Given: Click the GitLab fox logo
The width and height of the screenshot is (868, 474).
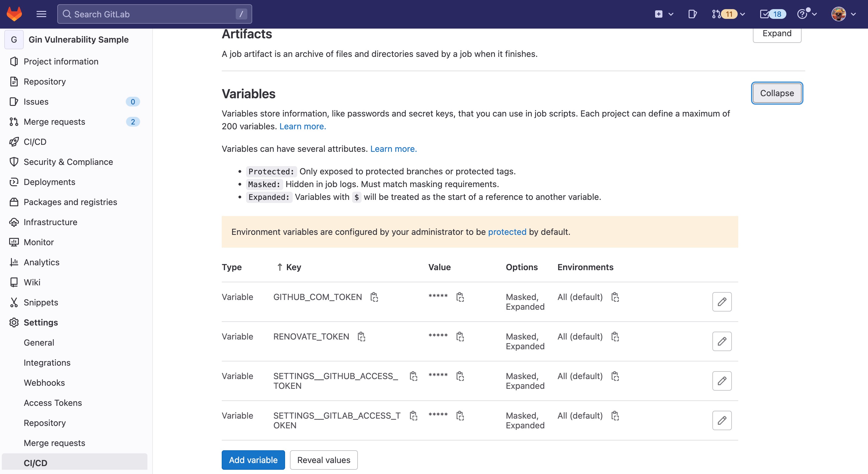Looking at the screenshot, I should [x=14, y=14].
